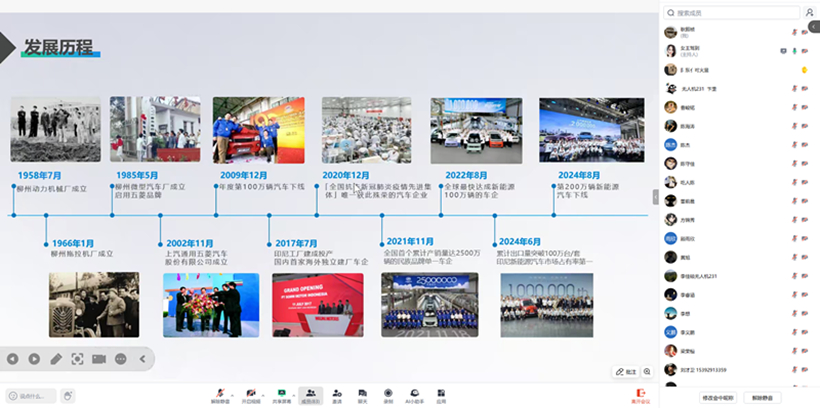Toggle camera-off icon in 15392913359 row

click(805, 370)
